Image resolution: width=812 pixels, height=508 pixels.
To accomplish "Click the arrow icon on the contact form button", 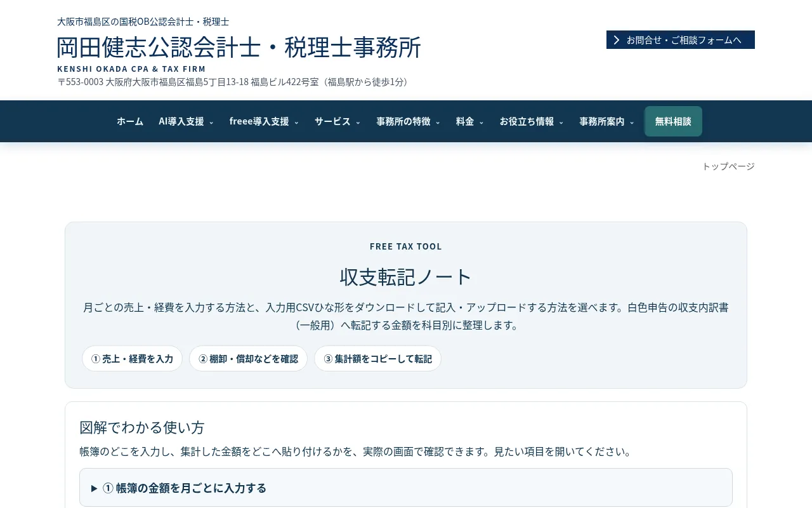I will [x=617, y=40].
